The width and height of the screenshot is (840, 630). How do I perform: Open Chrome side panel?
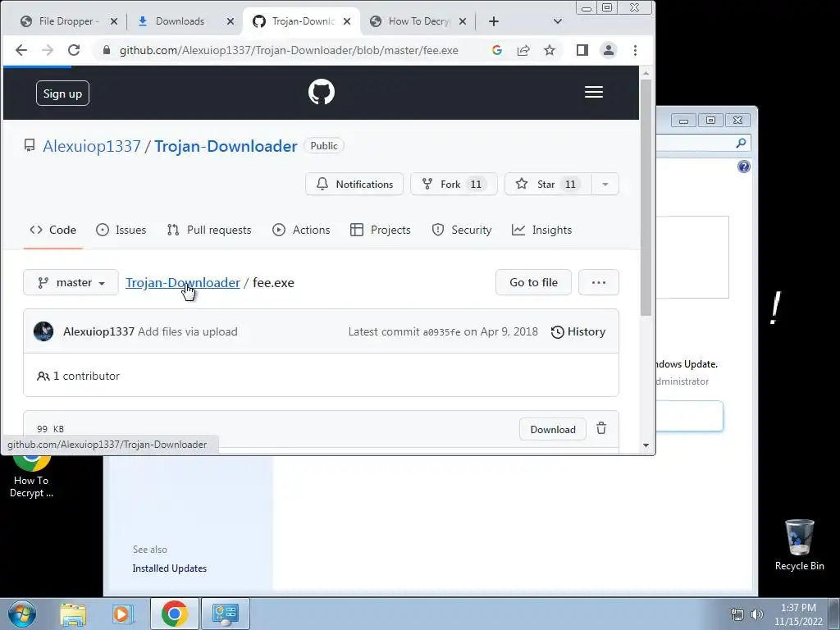(582, 50)
